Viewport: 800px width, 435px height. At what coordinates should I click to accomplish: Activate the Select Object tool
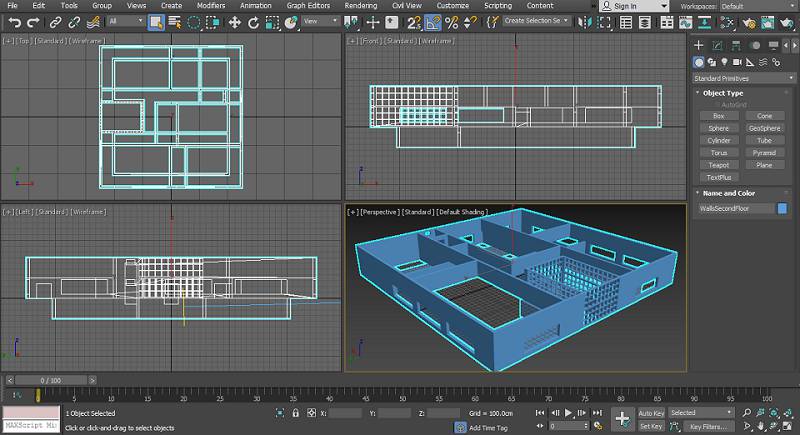point(156,22)
